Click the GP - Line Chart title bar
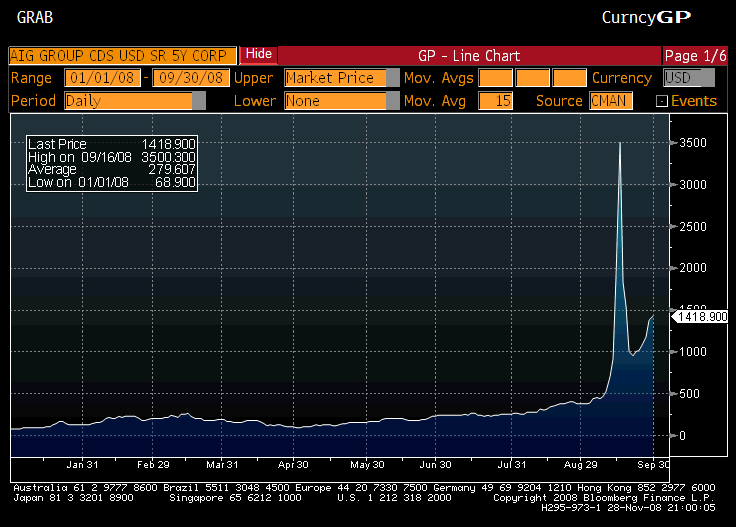This screenshot has height=527, width=736. 468,55
